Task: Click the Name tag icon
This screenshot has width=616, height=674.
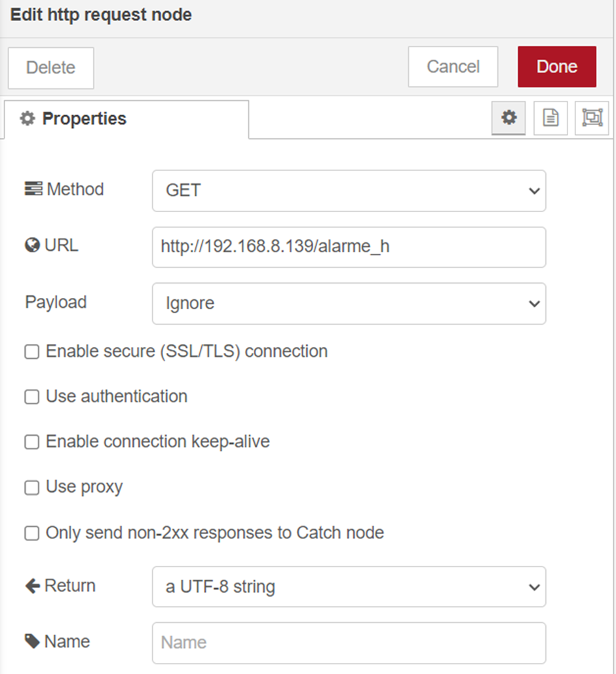Action: tap(32, 641)
